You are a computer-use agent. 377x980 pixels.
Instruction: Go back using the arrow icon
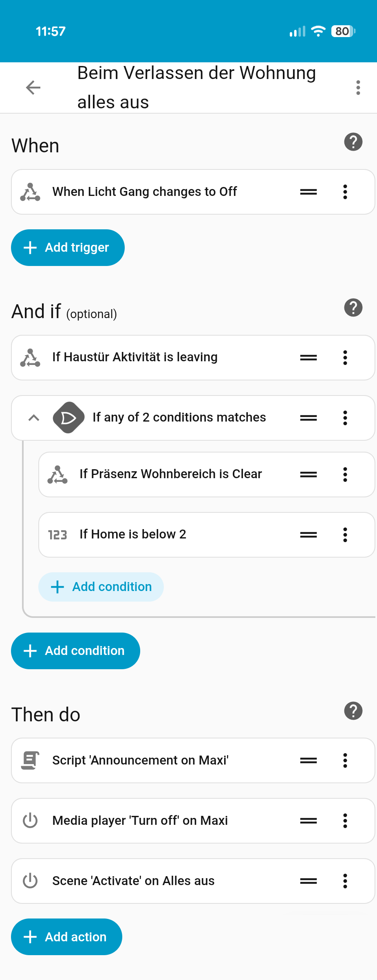[x=33, y=88]
